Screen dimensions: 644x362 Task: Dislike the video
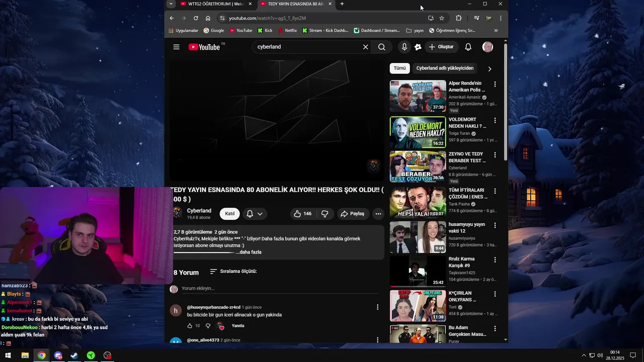[325, 214]
